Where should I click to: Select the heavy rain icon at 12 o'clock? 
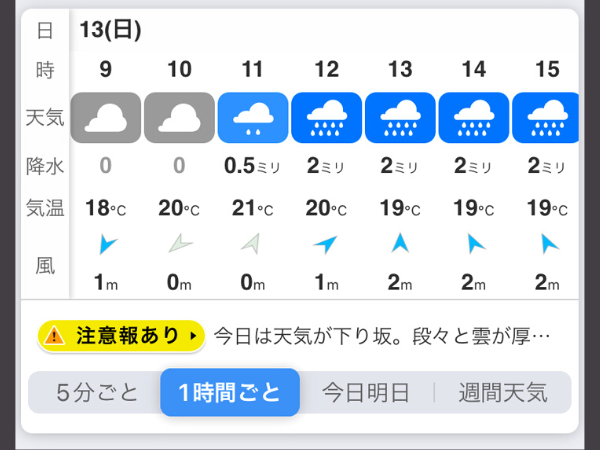[326, 117]
